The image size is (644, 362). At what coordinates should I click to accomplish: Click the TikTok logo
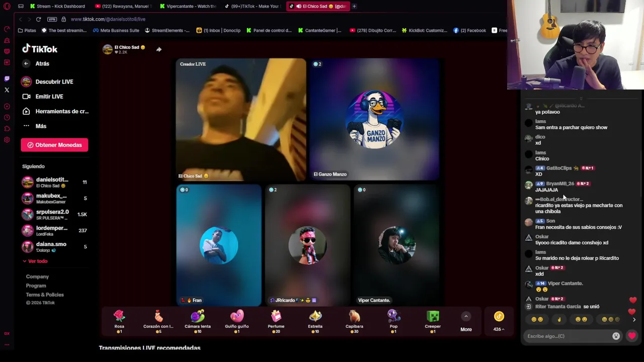tap(40, 49)
